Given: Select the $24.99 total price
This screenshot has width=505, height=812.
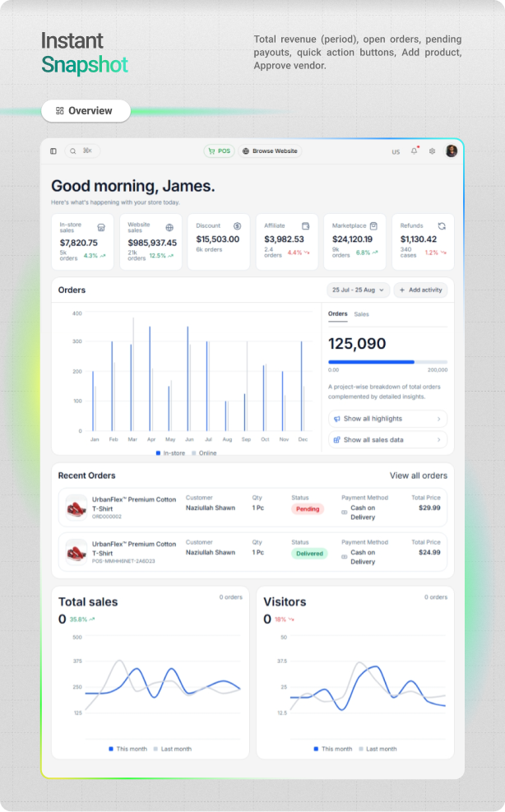Looking at the screenshot, I should coord(429,553).
